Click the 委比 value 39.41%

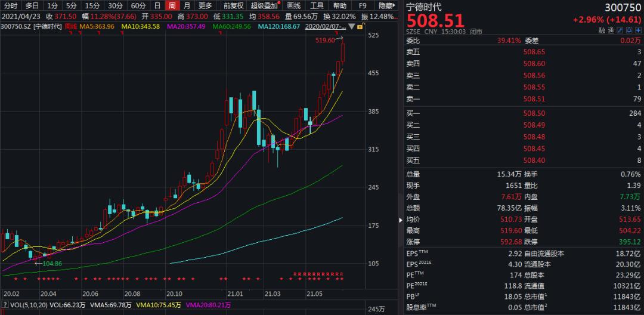(509, 40)
